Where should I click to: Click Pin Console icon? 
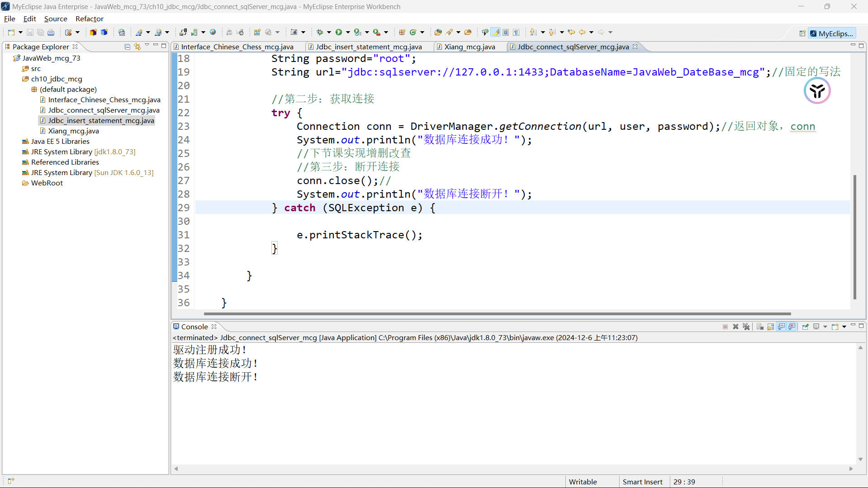point(806,327)
